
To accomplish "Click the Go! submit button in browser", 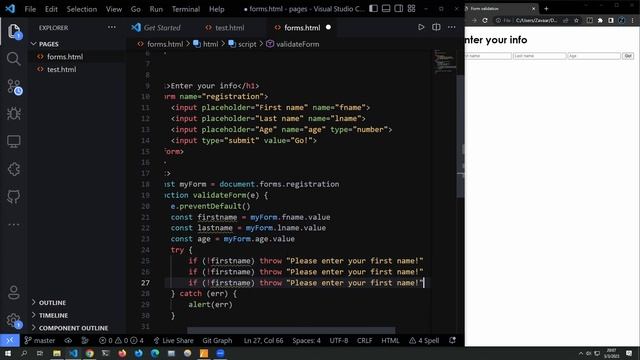I will [628, 56].
